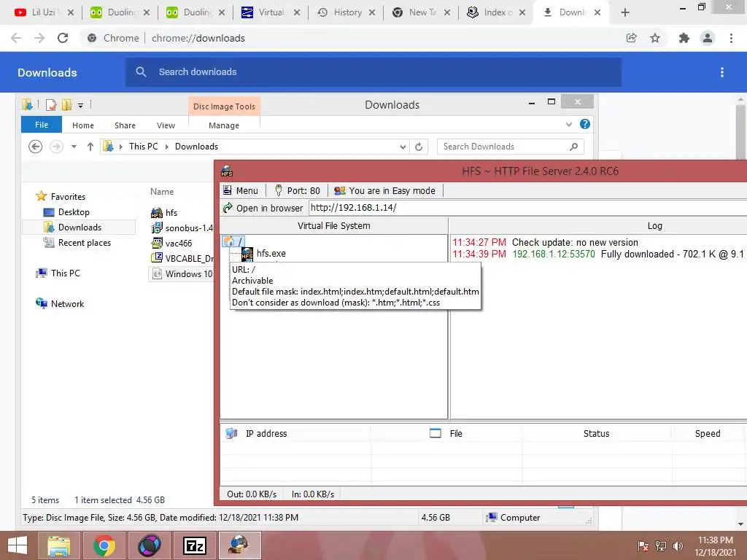Click the Port: 80 button in HFS
747x560 pixels.
point(298,190)
